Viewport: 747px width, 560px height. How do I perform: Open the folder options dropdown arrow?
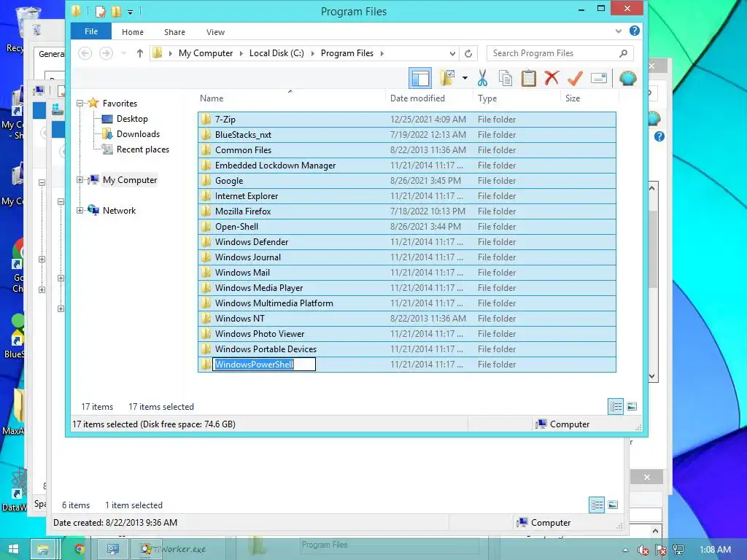pos(465,78)
